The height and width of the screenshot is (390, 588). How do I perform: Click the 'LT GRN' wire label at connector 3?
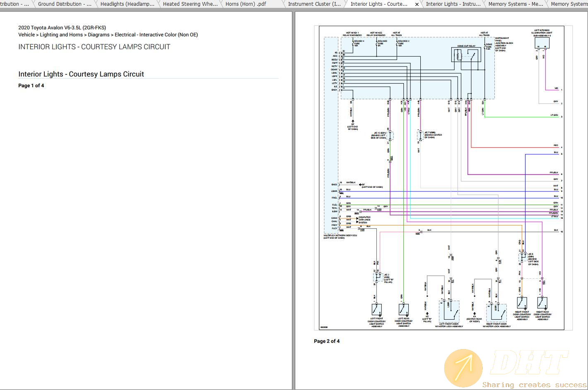pyautogui.click(x=554, y=115)
